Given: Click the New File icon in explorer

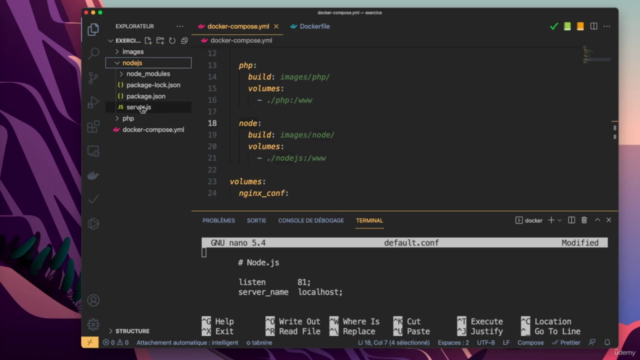Looking at the screenshot, I should click(148, 40).
